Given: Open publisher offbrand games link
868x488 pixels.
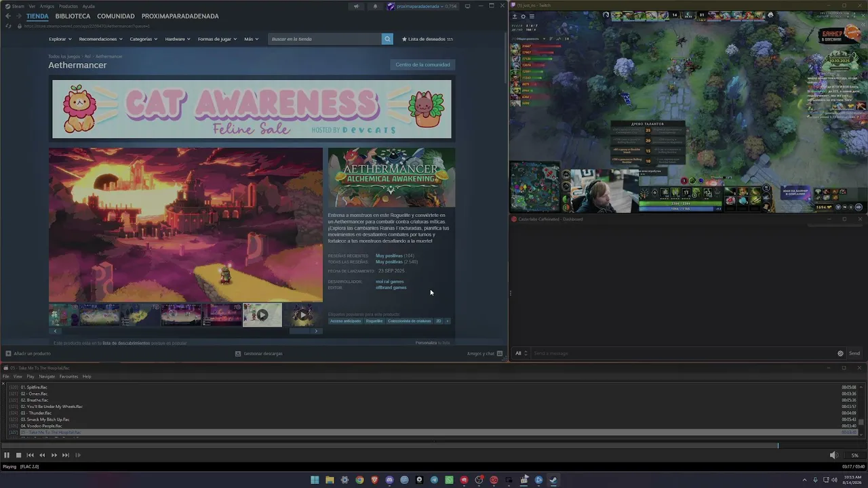Looking at the screenshot, I should click(391, 287).
